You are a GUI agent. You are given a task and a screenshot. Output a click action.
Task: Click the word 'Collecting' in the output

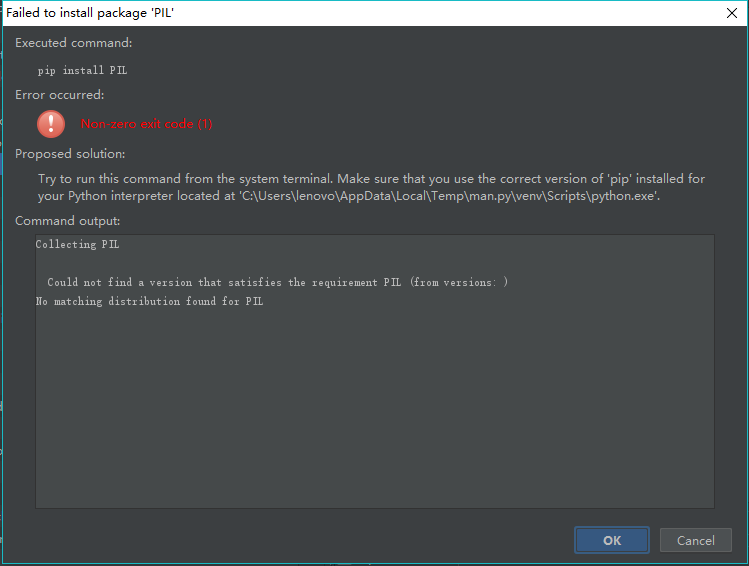(66, 244)
